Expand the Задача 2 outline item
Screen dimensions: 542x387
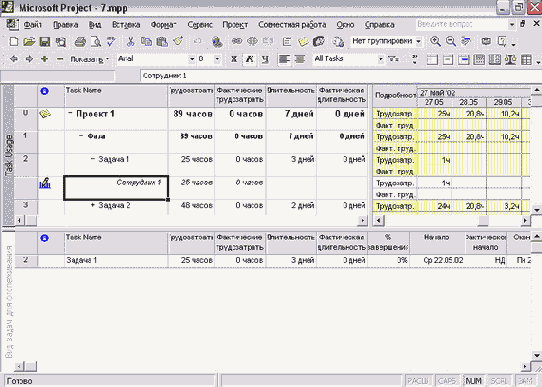[x=93, y=205]
